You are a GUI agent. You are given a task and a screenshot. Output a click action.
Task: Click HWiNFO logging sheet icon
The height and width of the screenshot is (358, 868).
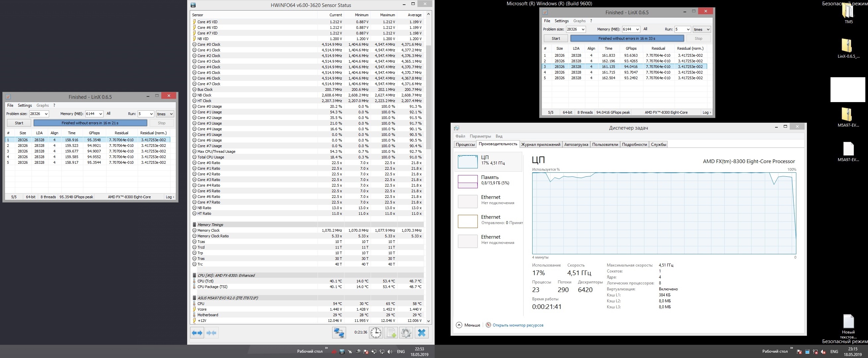(391, 333)
